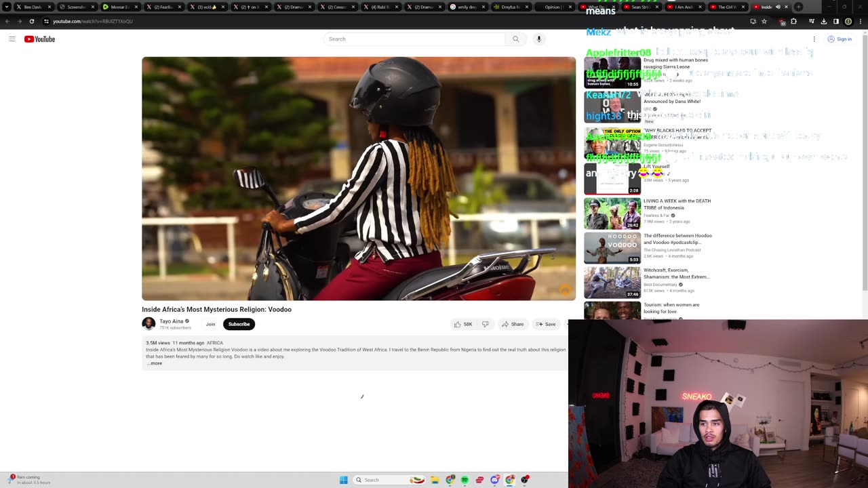Save the video to a playlist

546,324
